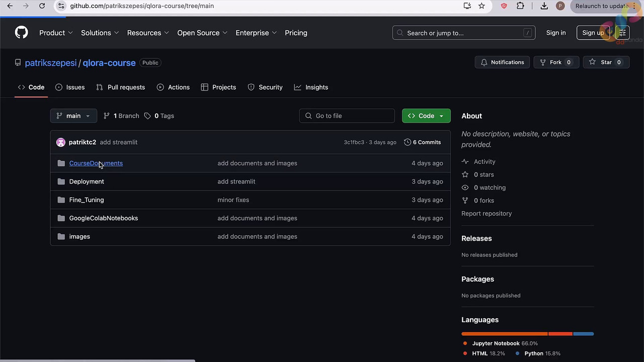Click the 'add streamlit' latest commit message
The height and width of the screenshot is (362, 644).
tap(119, 142)
